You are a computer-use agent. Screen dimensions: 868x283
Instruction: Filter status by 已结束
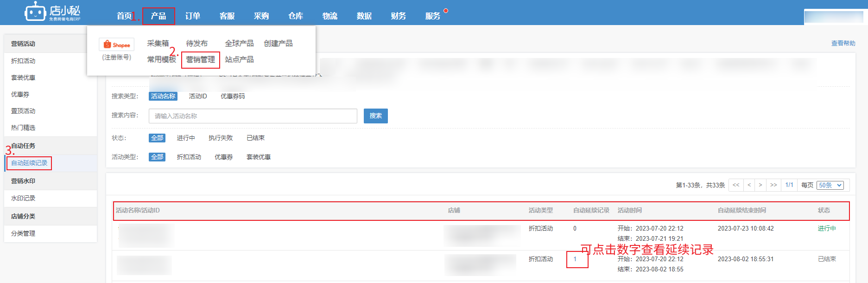(256, 138)
